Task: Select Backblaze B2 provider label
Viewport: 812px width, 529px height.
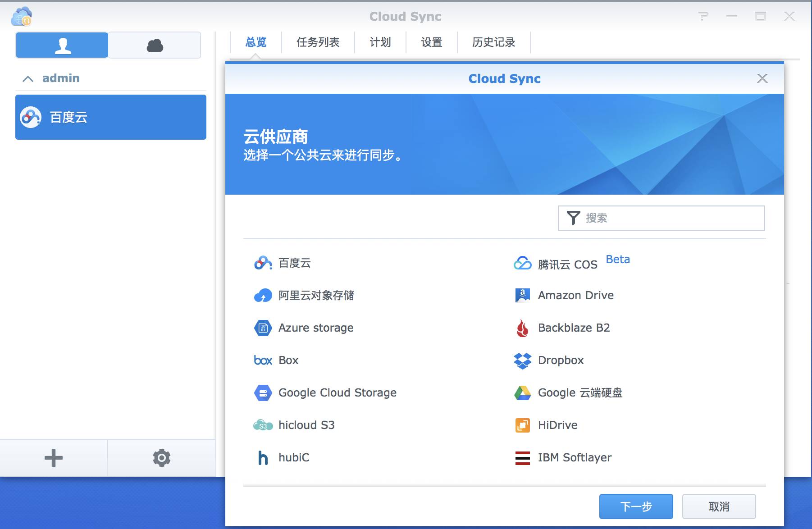Action: click(574, 328)
